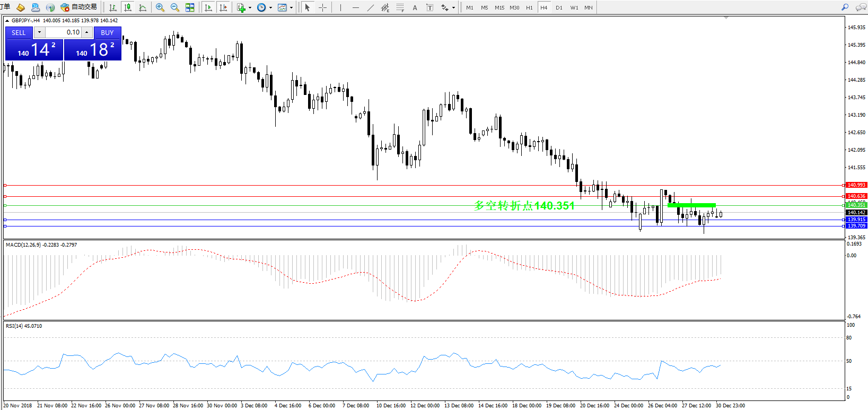
Task: Expand the indicators list dropdown arrow
Action: (x=250, y=7)
